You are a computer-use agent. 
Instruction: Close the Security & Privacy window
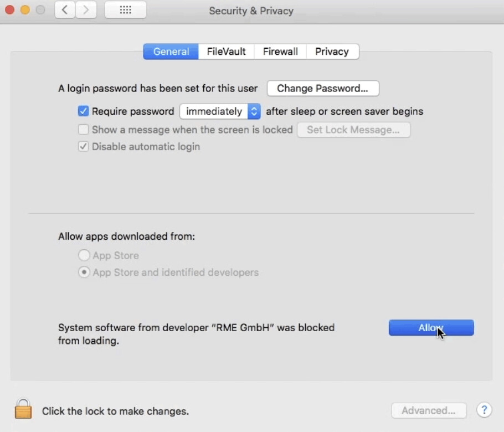point(9,11)
